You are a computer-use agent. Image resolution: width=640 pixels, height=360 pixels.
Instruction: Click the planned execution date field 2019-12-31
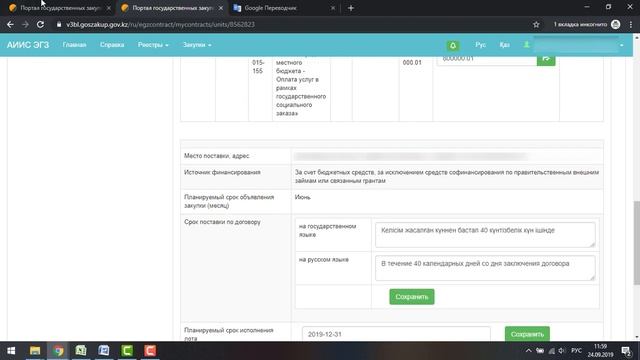click(x=396, y=334)
